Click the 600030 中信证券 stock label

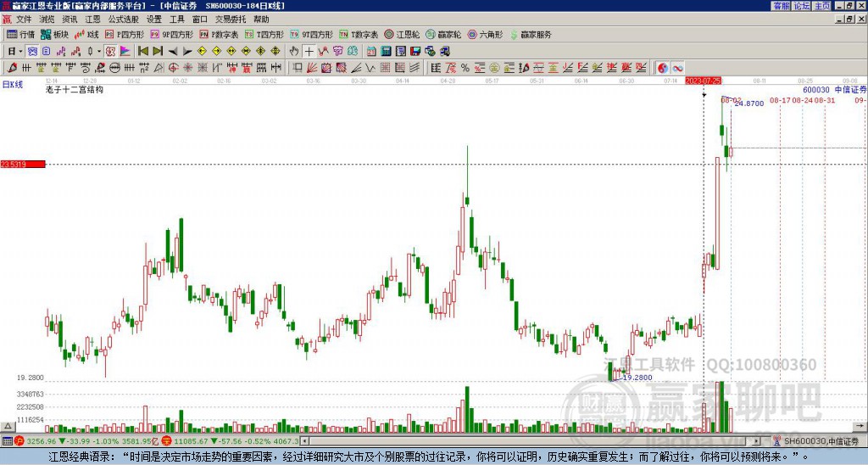coord(834,90)
